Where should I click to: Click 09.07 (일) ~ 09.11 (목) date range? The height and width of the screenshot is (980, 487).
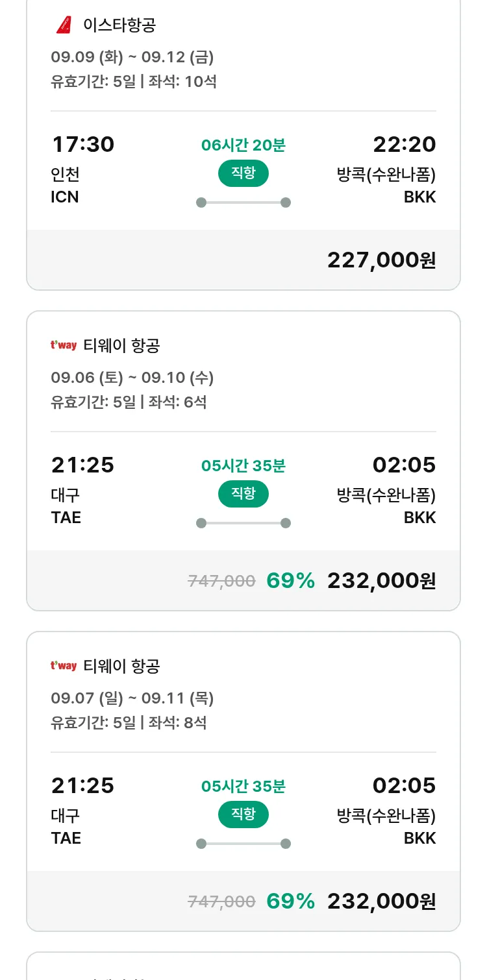click(132, 698)
